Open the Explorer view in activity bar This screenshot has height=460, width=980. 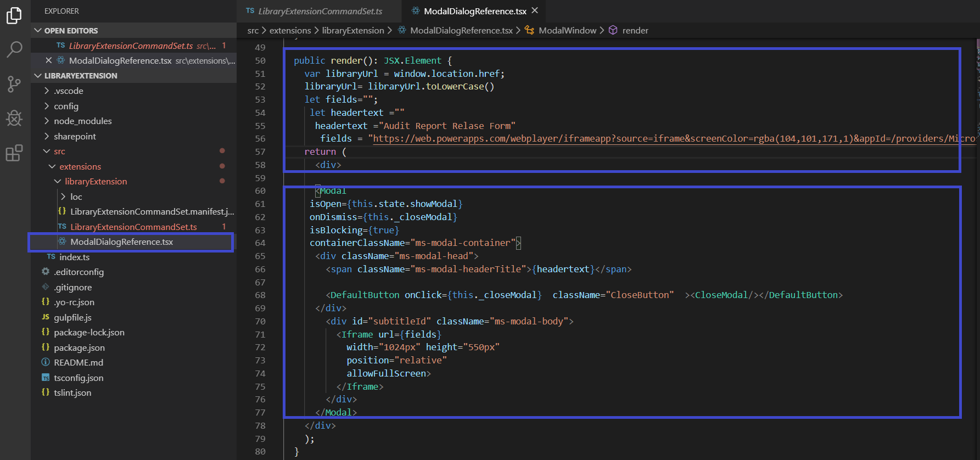point(14,16)
